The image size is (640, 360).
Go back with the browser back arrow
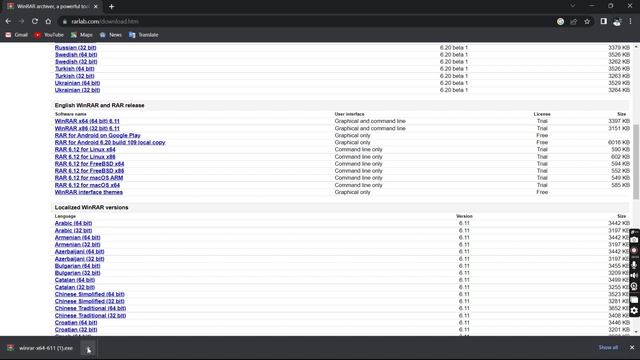[x=8, y=21]
